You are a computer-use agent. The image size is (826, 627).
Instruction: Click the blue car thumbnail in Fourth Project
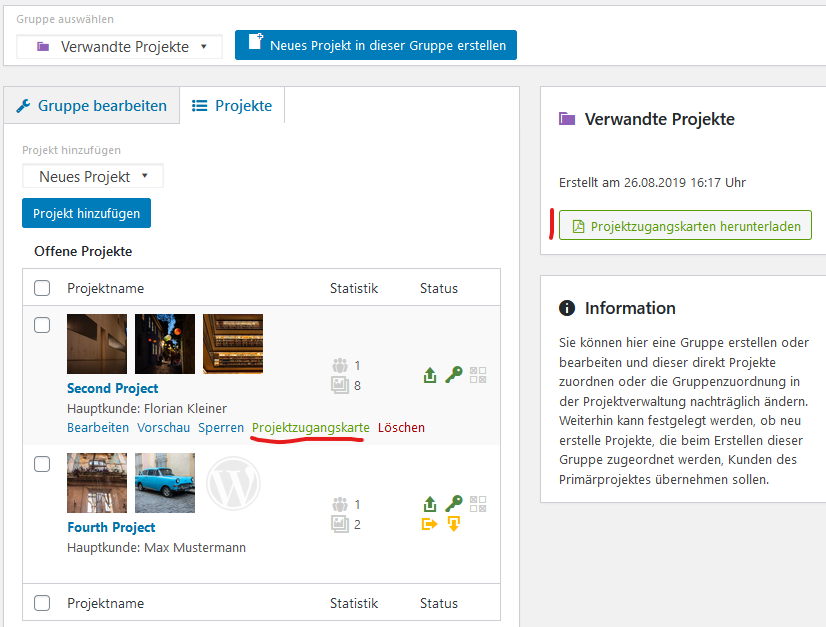point(165,483)
